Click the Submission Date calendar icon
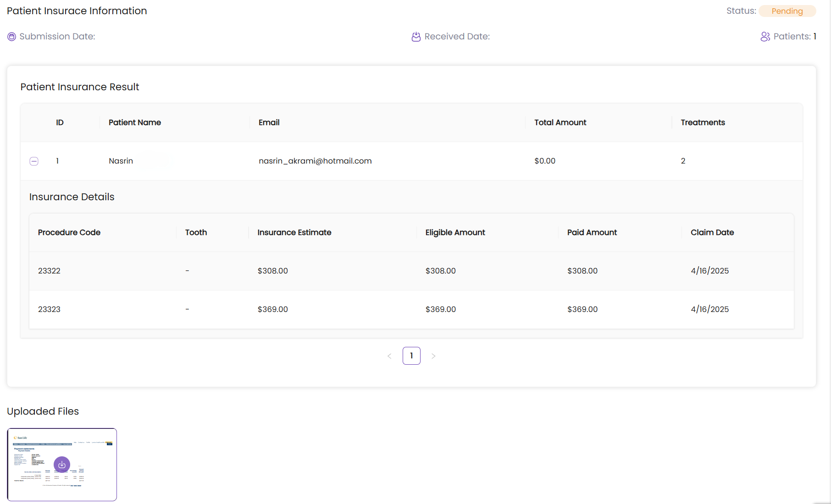The height and width of the screenshot is (504, 831). [x=12, y=37]
